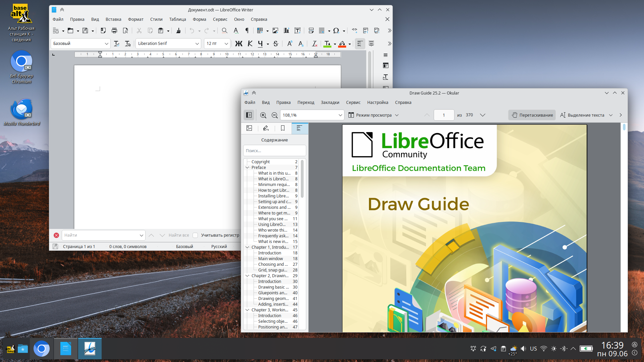
Task: Enable the 'Учитывать регистр' checkbox
Action: tap(195, 235)
